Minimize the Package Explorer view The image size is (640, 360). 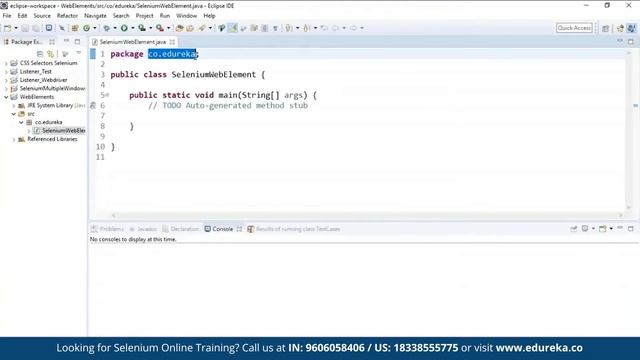click(66, 41)
